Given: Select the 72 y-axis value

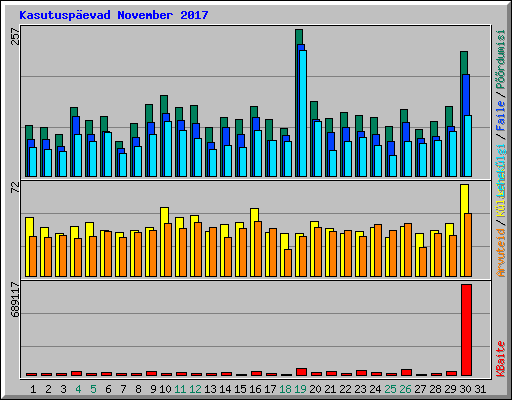Looking at the screenshot, I should tap(15, 187).
